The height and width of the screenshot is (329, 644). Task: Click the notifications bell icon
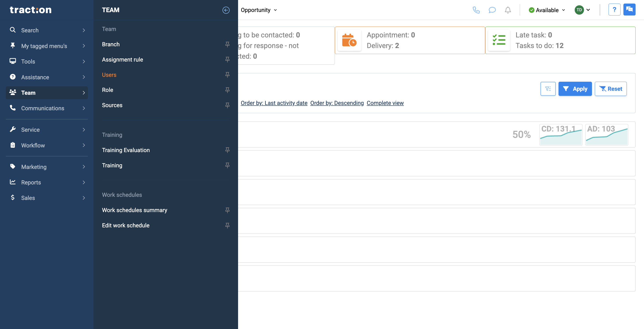(508, 10)
